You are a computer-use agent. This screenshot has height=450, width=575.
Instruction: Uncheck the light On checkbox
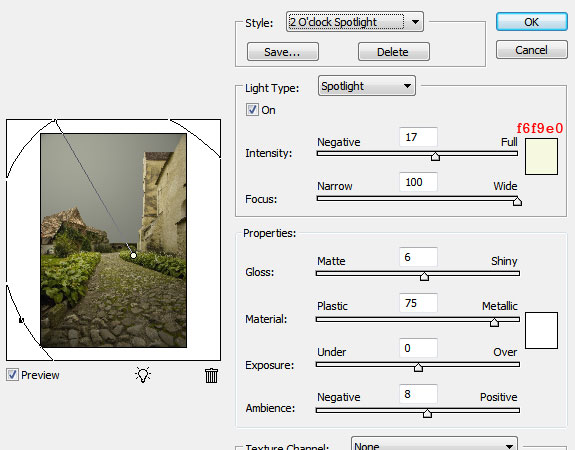(252, 109)
